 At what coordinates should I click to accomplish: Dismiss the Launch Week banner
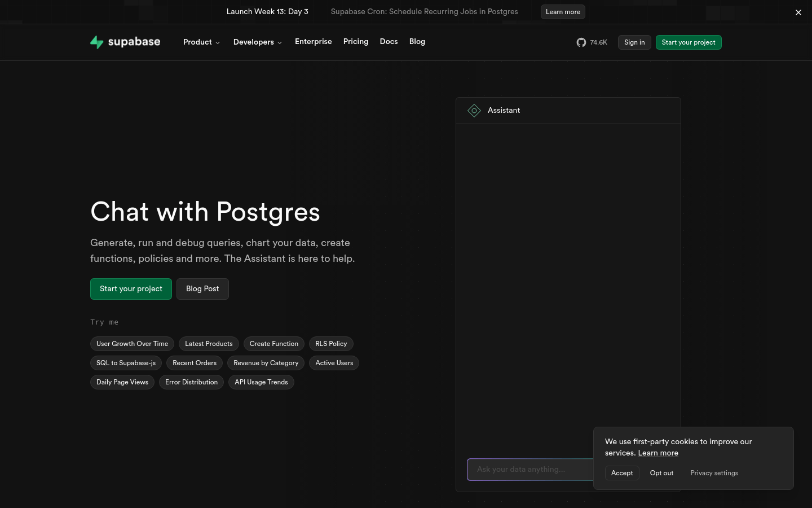point(798,12)
